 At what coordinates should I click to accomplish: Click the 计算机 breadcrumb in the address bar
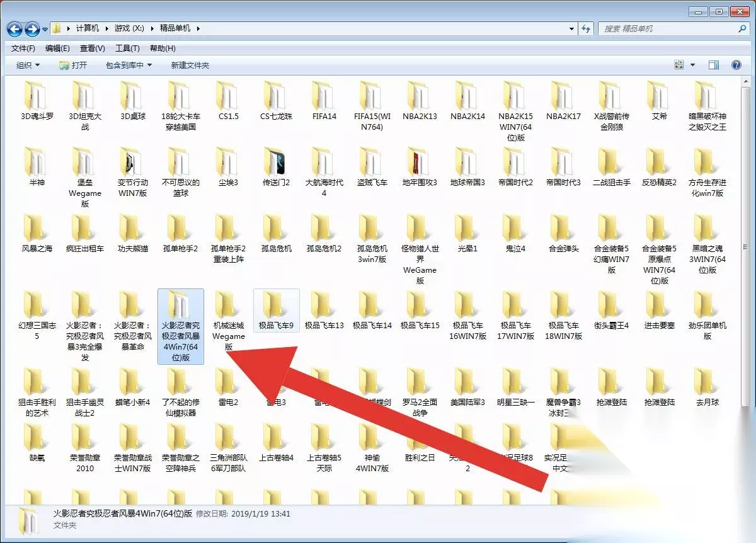(x=88, y=28)
